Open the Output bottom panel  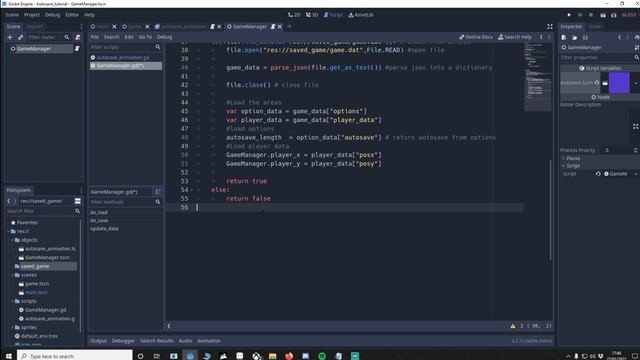click(98, 341)
